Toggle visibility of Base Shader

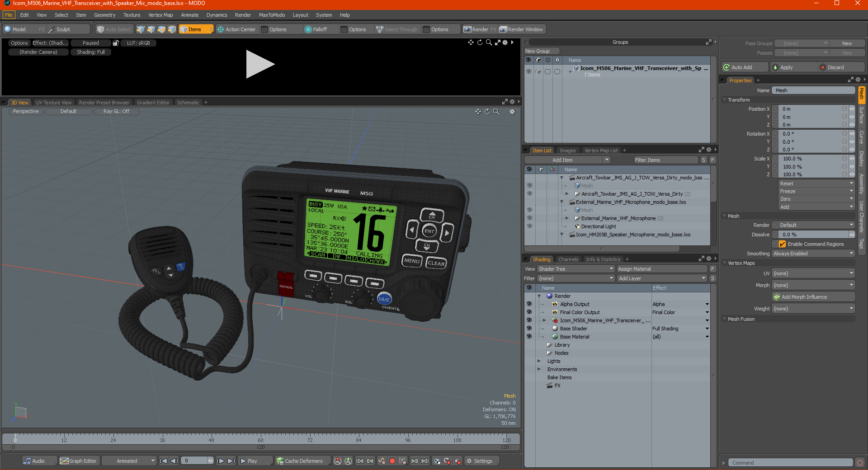(x=529, y=329)
